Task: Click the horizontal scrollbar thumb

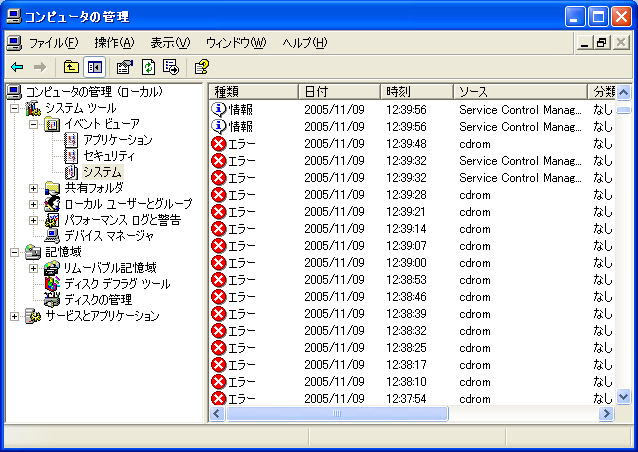Action: (x=336, y=414)
